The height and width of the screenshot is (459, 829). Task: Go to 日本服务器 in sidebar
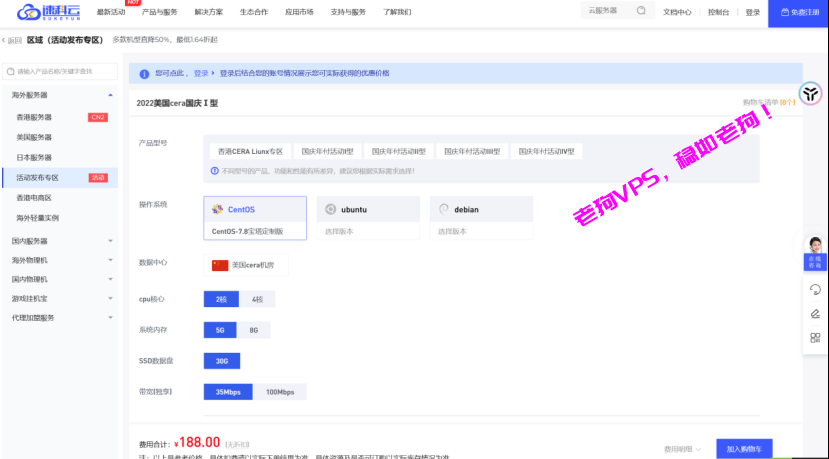click(x=34, y=158)
